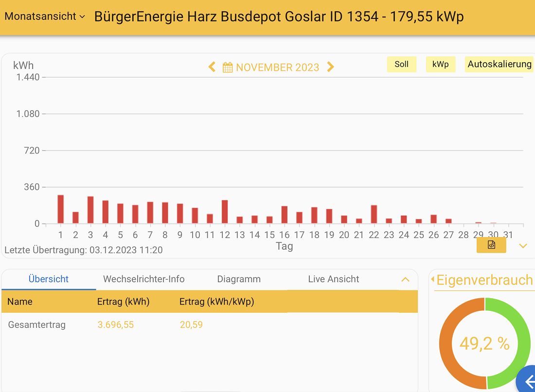Click the 49,2 % Eigenverbrauch donut chart

pyautogui.click(x=484, y=343)
